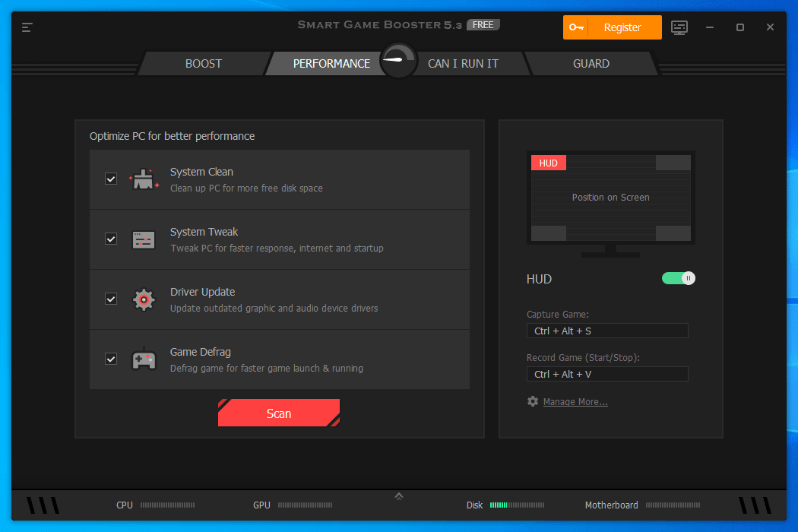
Task: Start the Scan button
Action: 279,413
